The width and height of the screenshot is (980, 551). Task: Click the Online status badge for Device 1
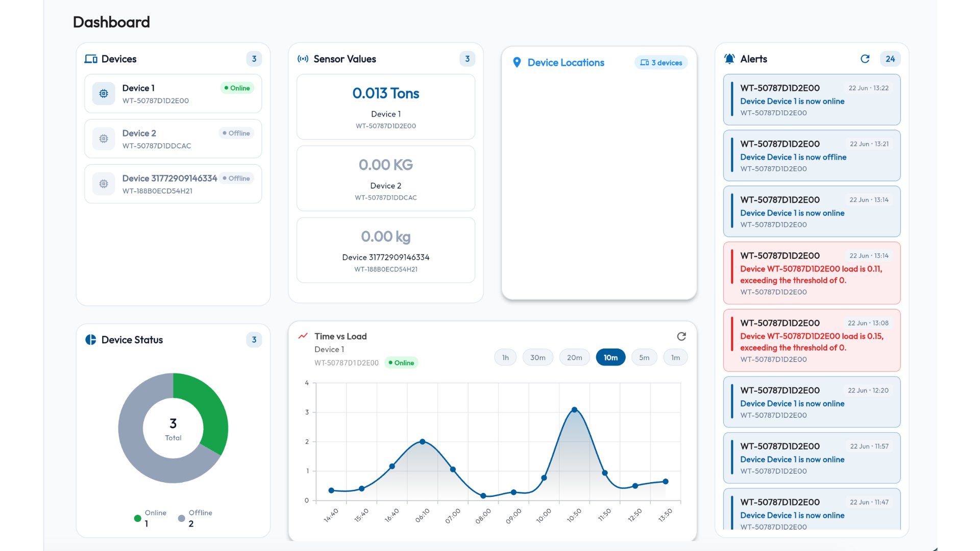tap(237, 88)
